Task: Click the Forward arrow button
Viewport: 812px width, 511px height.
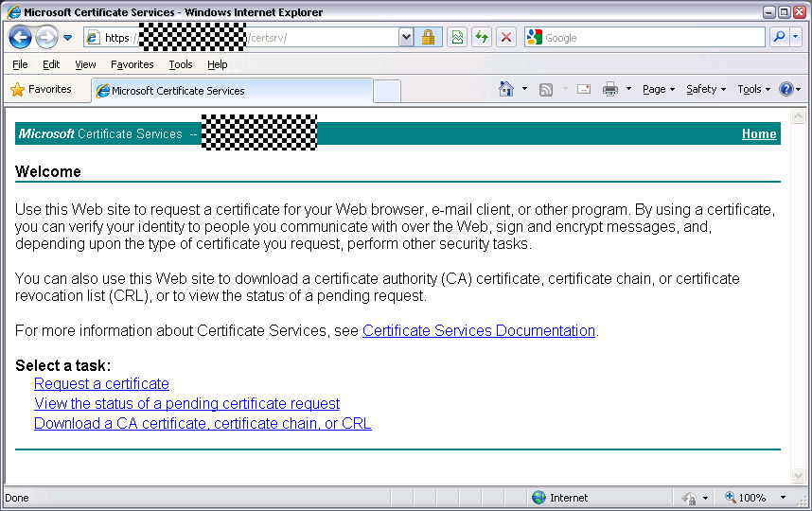Action: click(46, 37)
